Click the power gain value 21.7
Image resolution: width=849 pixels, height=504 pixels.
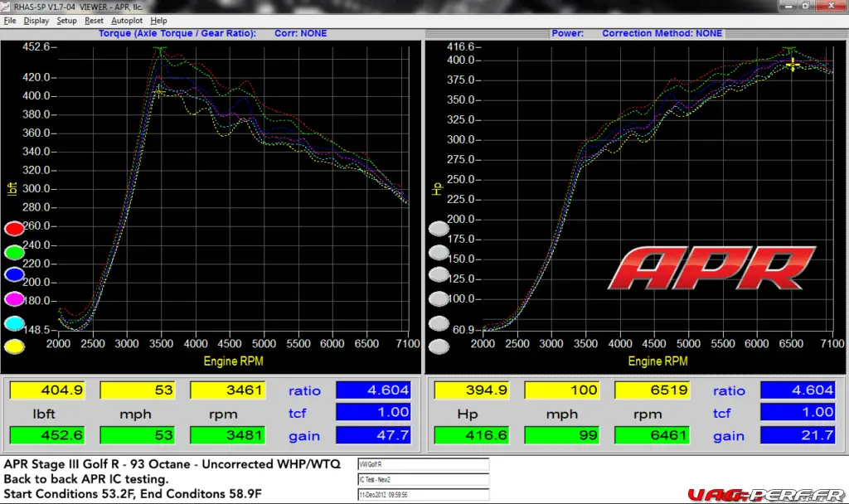click(x=798, y=435)
